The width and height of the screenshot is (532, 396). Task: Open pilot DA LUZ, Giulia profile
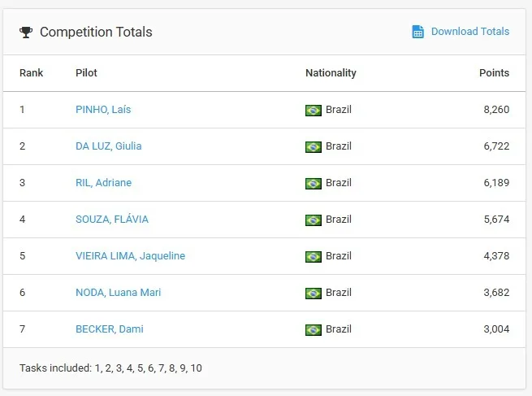tap(108, 146)
